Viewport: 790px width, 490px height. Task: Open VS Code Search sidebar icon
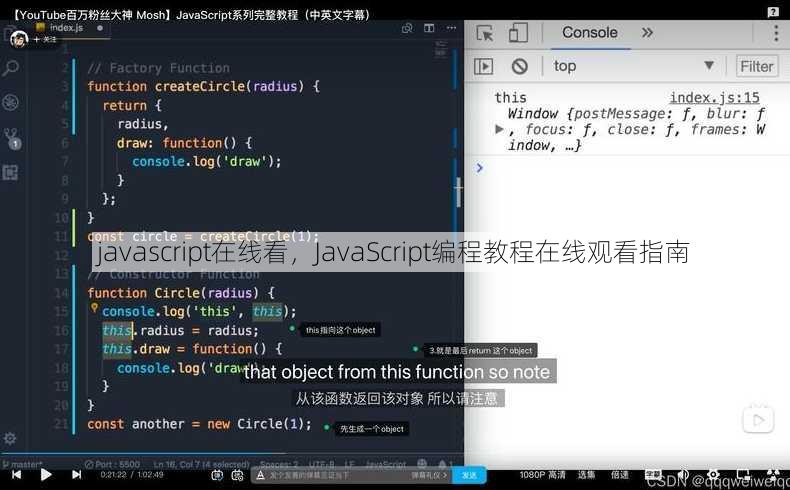pyautogui.click(x=11, y=67)
